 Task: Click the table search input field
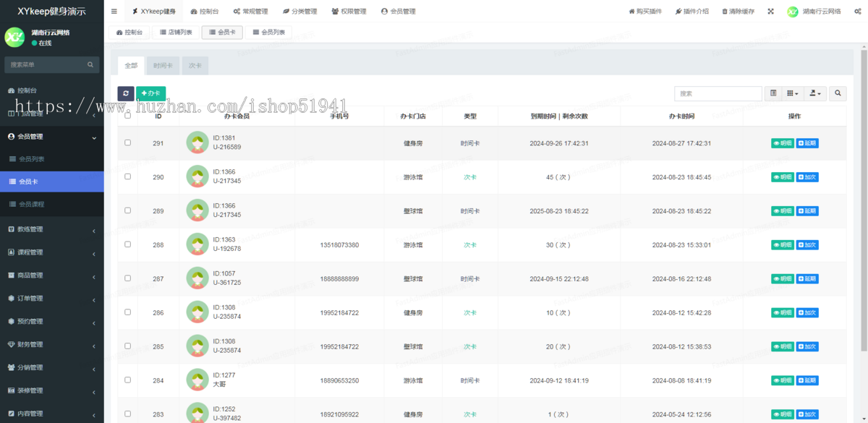(718, 93)
